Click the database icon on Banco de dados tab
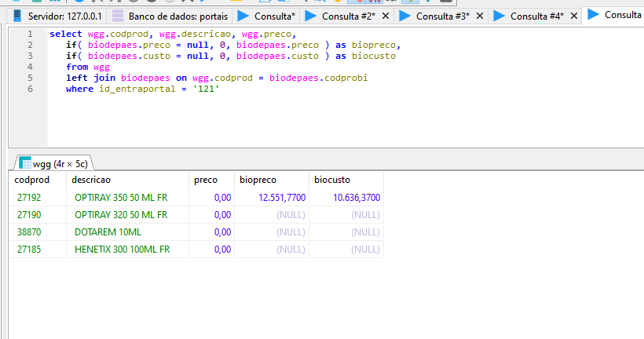 click(117, 16)
